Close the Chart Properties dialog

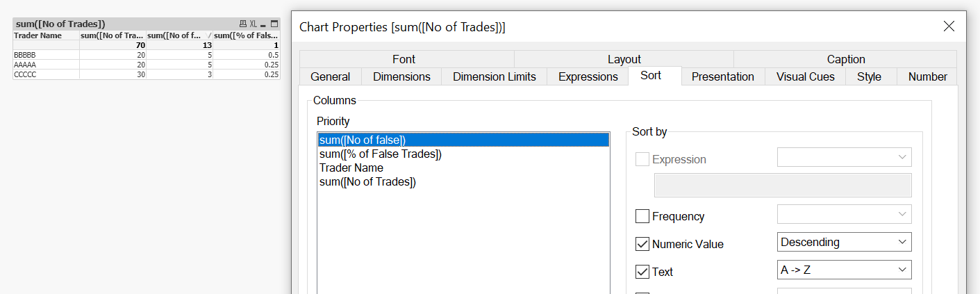[x=949, y=26]
